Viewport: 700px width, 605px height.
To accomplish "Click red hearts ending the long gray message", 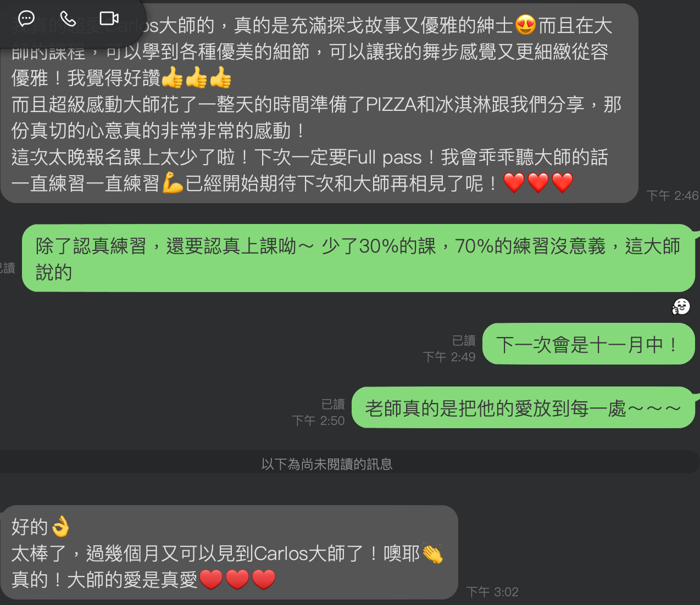I will [538, 183].
